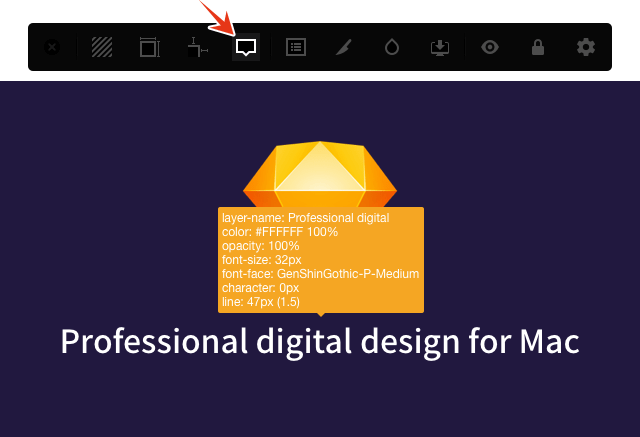The height and width of the screenshot is (437, 640).
Task: Select the measure spacing tool
Action: point(197,47)
